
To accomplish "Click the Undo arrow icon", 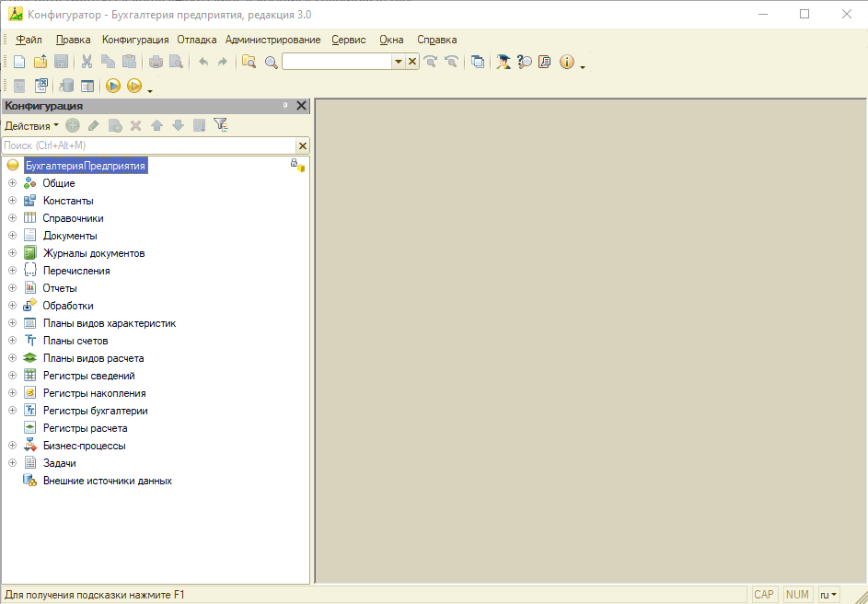I will point(203,62).
